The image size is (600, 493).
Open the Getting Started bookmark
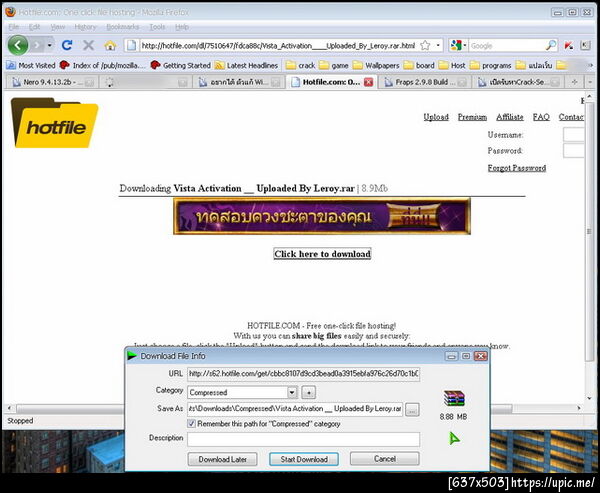(181, 65)
